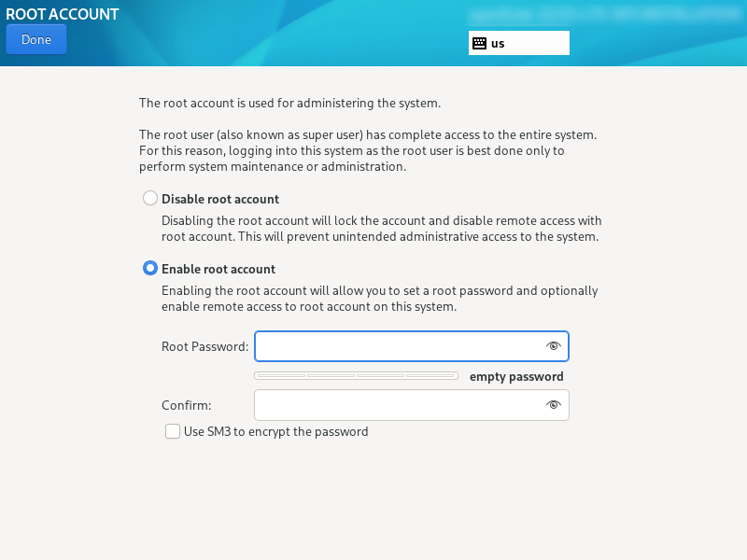The image size is (747, 560).
Task: Click the Done button
Action: click(36, 39)
